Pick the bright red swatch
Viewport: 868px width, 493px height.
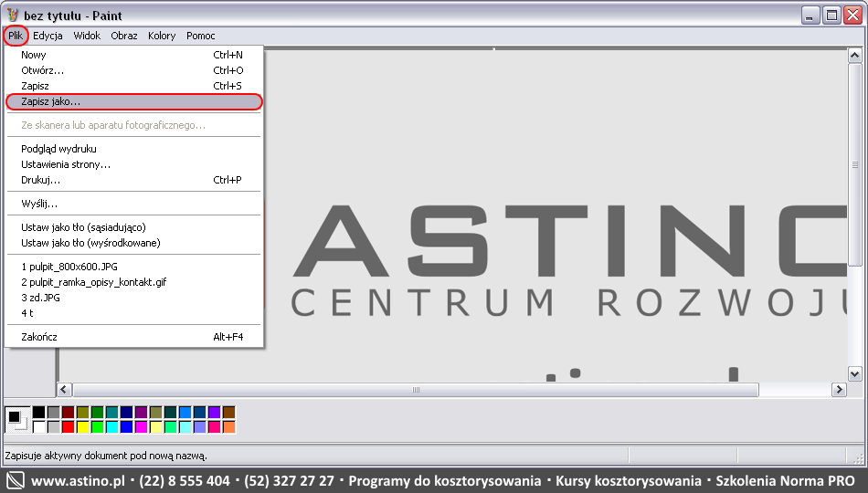(x=69, y=426)
